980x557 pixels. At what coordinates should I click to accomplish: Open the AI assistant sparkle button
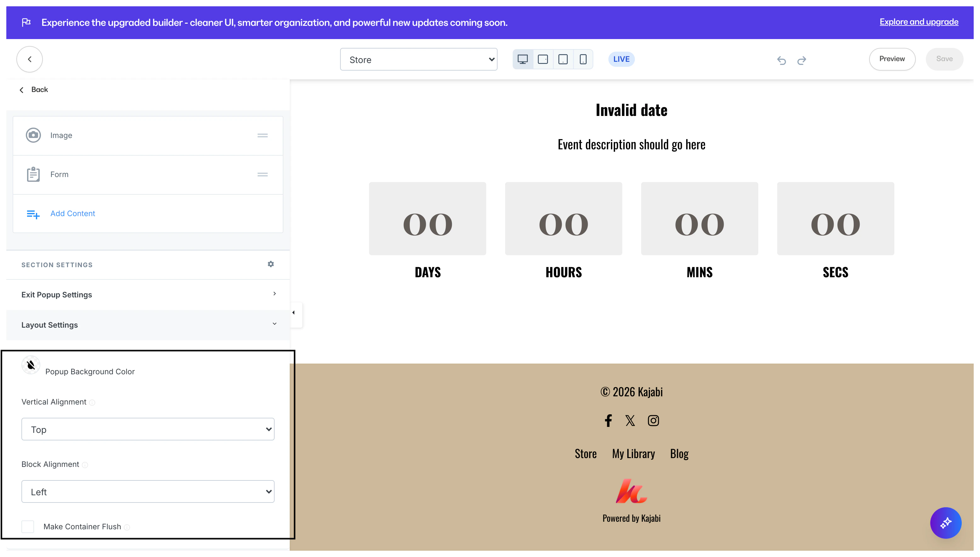click(x=946, y=523)
